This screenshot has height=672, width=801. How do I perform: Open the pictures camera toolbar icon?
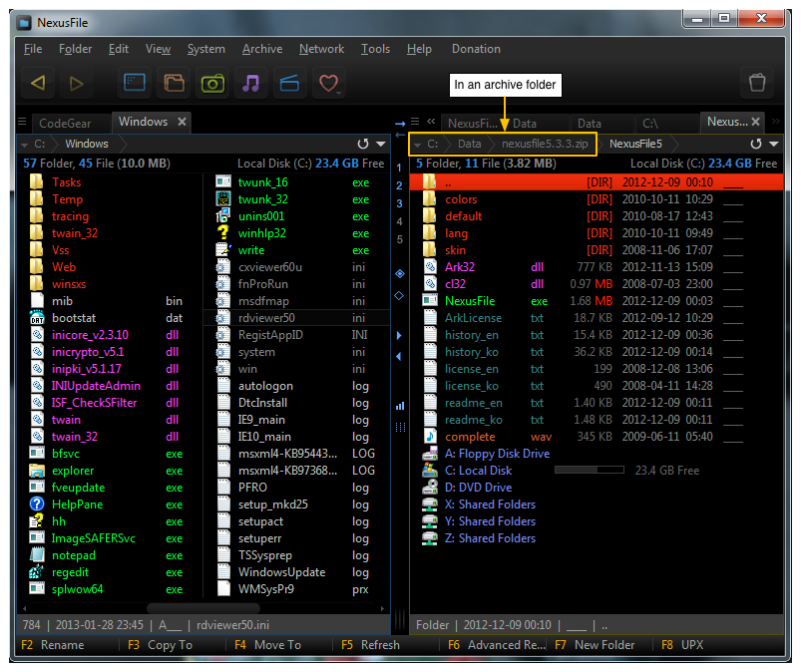[x=212, y=83]
